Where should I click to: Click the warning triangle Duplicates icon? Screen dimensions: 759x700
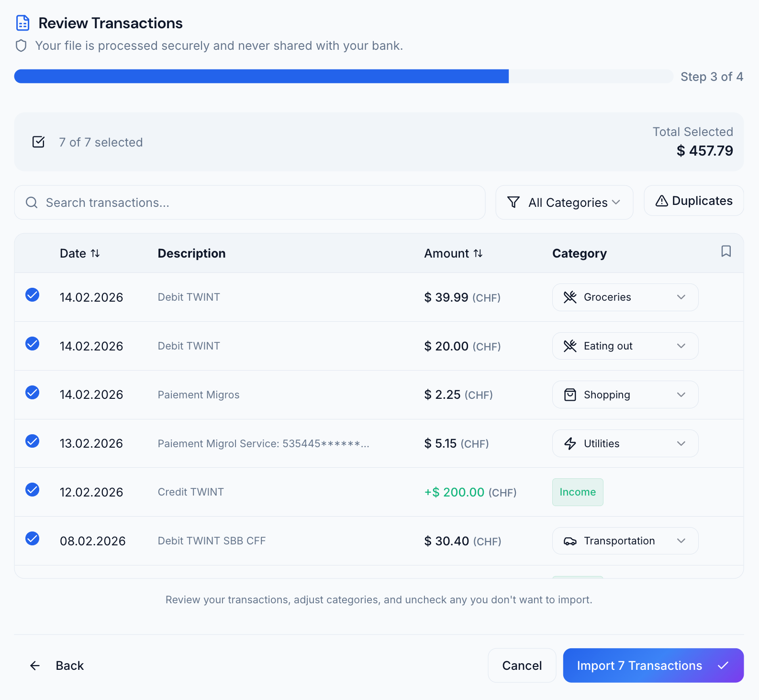(x=661, y=201)
